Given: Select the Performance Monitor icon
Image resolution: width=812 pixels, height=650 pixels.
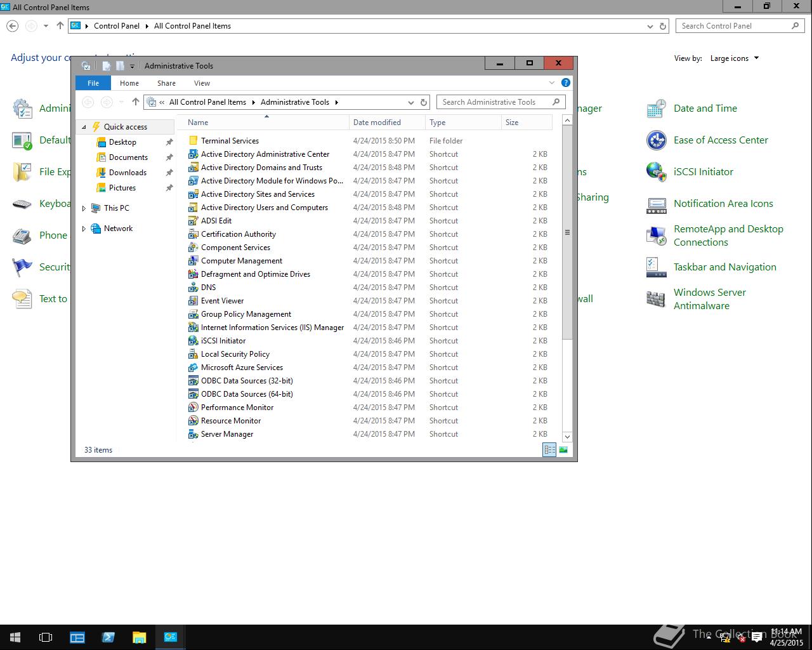Looking at the screenshot, I should coord(193,407).
